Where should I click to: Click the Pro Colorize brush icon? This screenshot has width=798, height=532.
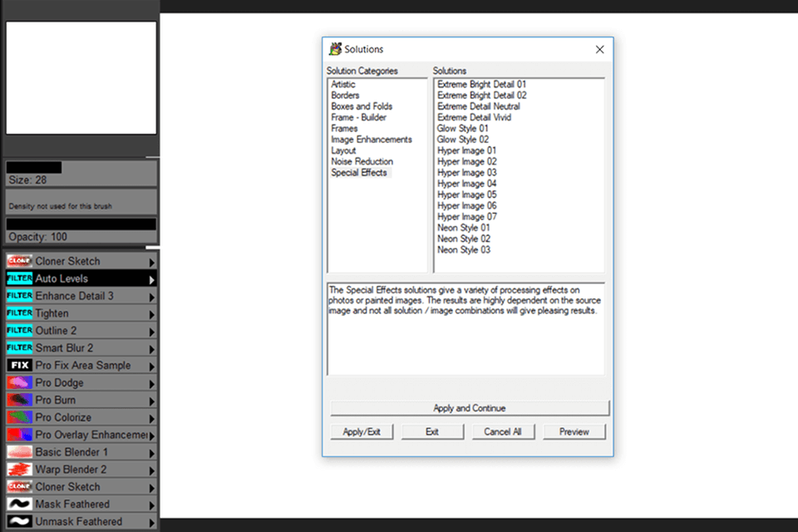tap(19, 417)
